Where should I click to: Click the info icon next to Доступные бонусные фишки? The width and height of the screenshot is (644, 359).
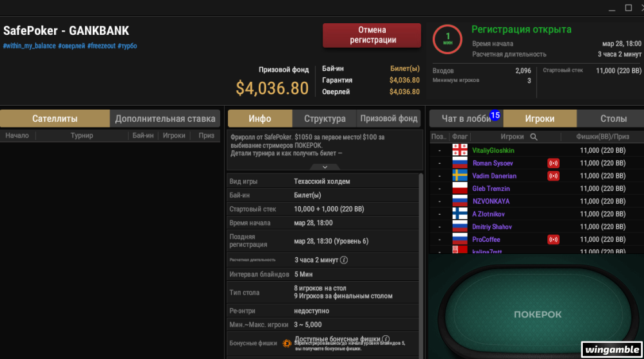click(x=385, y=339)
